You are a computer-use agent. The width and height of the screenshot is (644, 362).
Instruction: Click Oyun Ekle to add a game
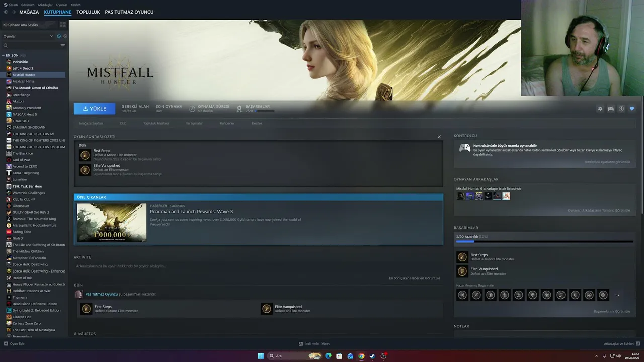tap(14, 344)
